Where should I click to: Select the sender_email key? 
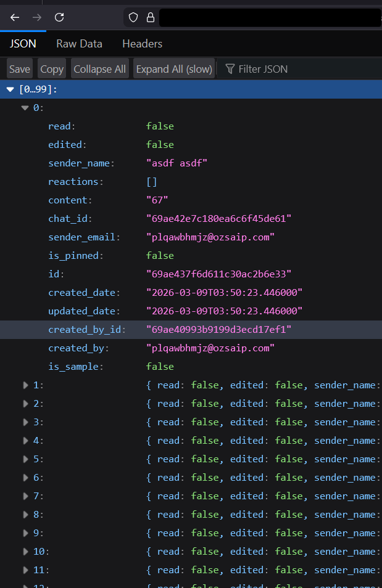[x=81, y=237]
